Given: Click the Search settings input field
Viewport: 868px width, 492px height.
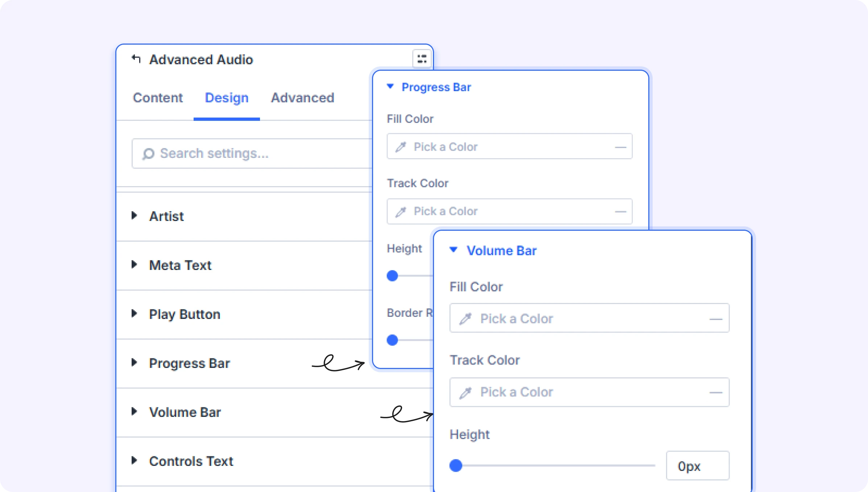Looking at the screenshot, I should pos(252,153).
